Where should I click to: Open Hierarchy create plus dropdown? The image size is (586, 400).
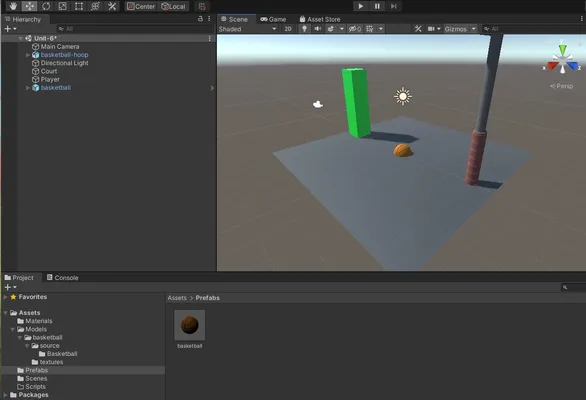tap(10, 29)
